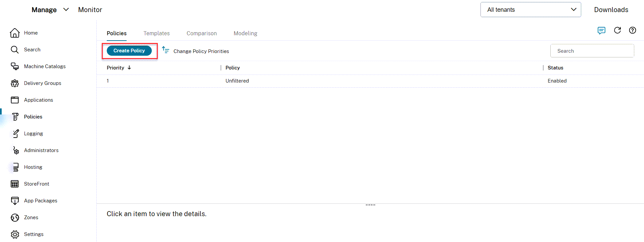Open App Packages in sidebar

coord(41,201)
